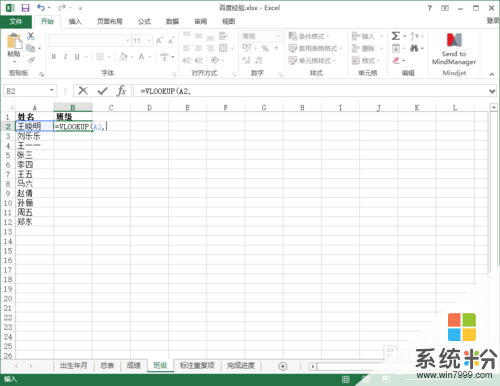Switch to the 页面布局 ribbon tab

(110, 22)
